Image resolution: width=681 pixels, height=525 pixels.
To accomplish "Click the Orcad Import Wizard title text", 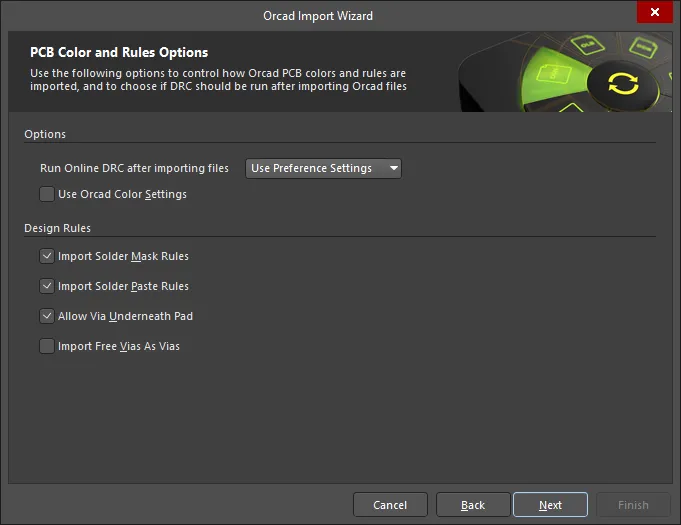I will pyautogui.click(x=318, y=16).
